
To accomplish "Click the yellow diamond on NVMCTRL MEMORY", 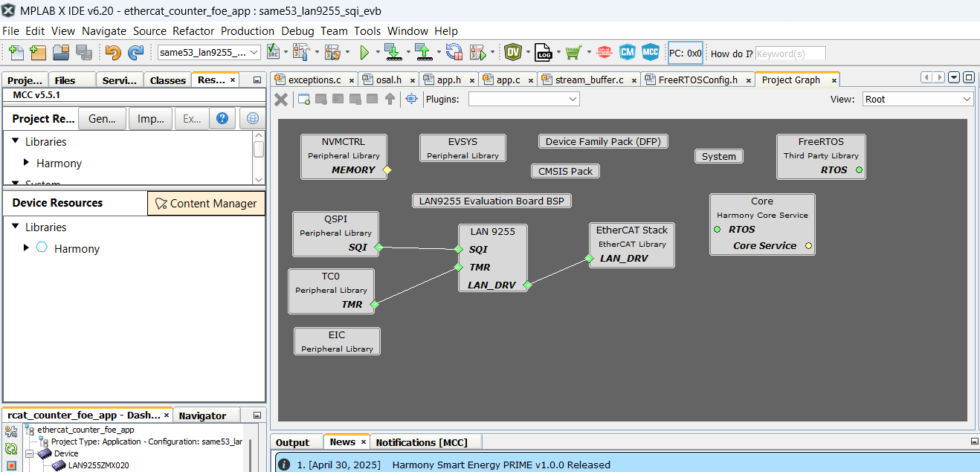I will tap(387, 170).
